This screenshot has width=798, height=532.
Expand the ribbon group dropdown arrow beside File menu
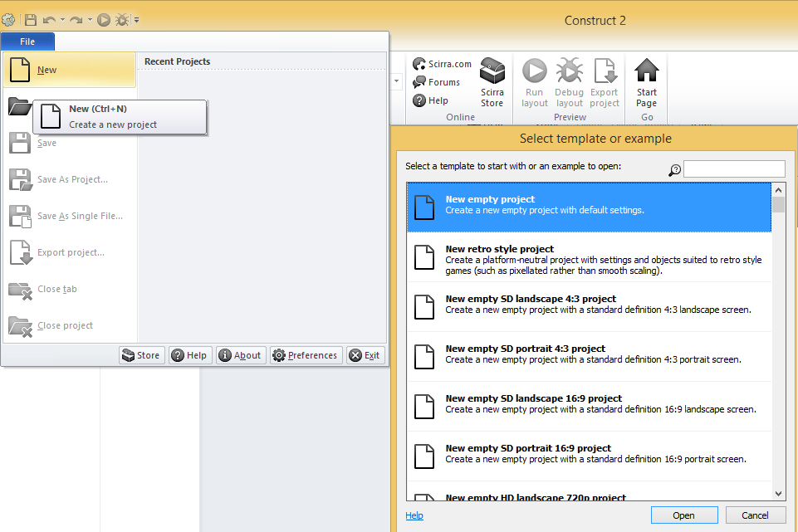396,81
